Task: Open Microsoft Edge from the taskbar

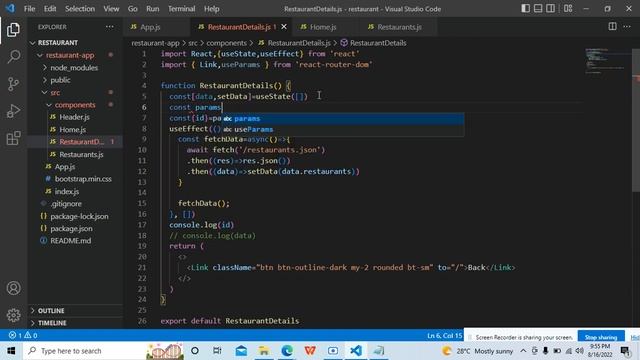Action: pyautogui.click(x=287, y=351)
